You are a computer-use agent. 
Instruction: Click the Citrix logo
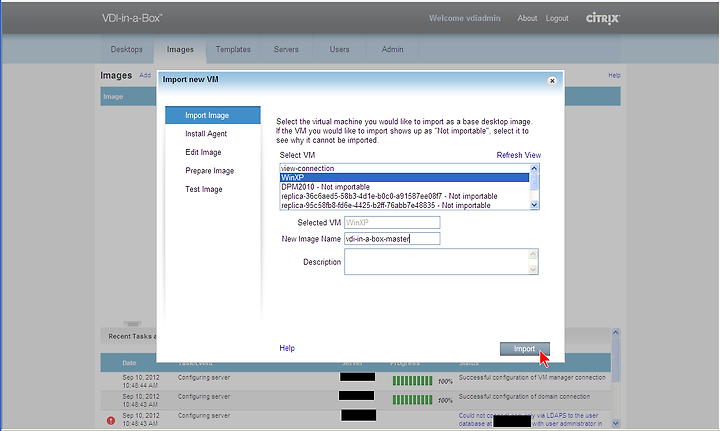(603, 18)
